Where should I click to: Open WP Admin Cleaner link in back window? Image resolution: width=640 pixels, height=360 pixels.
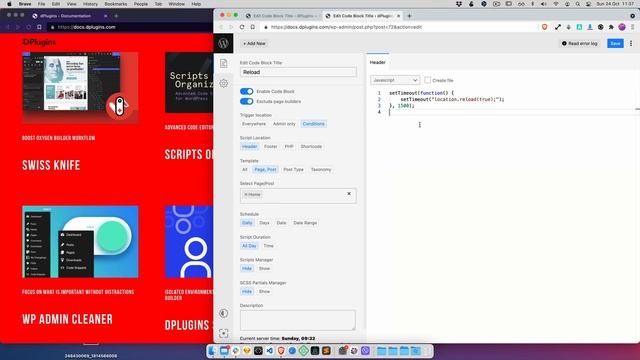tap(67, 319)
